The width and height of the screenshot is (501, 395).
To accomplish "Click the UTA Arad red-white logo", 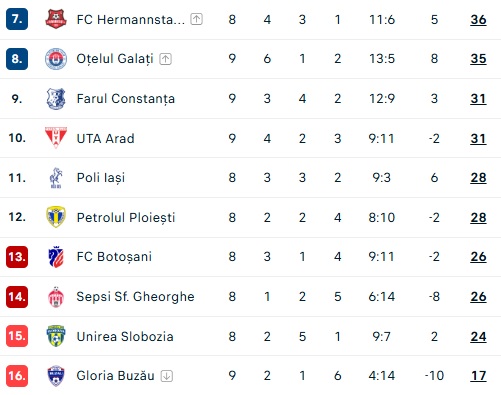I will (56, 137).
